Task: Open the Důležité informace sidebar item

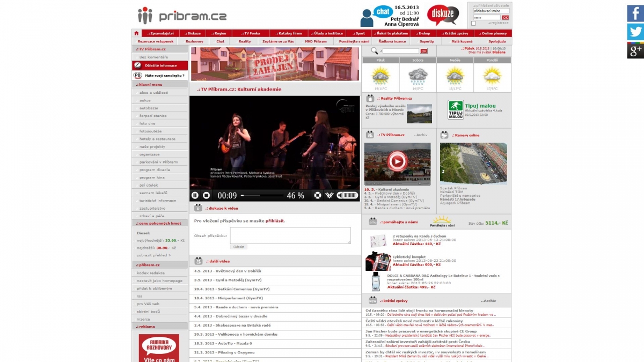Action: 160,65
